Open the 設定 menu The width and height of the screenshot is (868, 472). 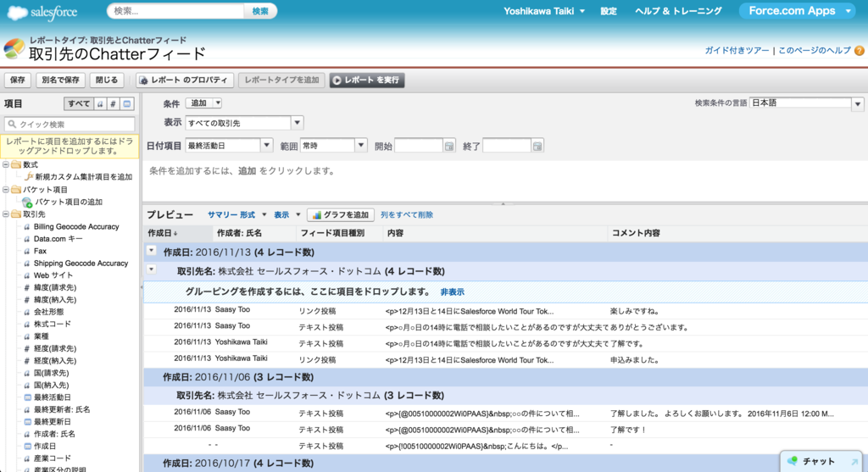(609, 11)
